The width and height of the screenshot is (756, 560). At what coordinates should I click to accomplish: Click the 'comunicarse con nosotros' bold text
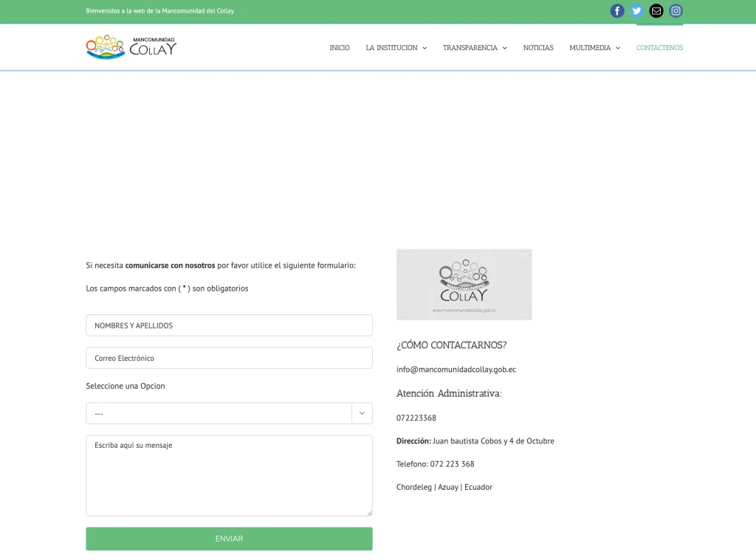pyautogui.click(x=169, y=265)
